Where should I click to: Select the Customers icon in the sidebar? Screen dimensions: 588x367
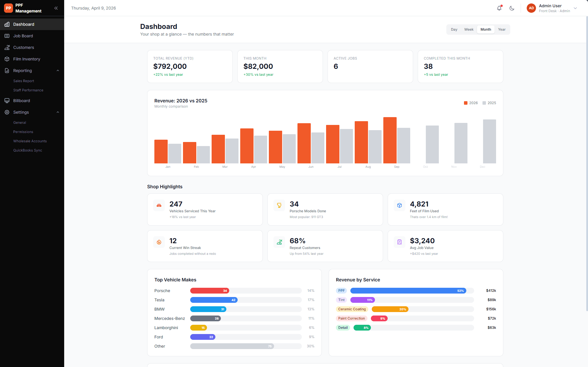[7, 47]
